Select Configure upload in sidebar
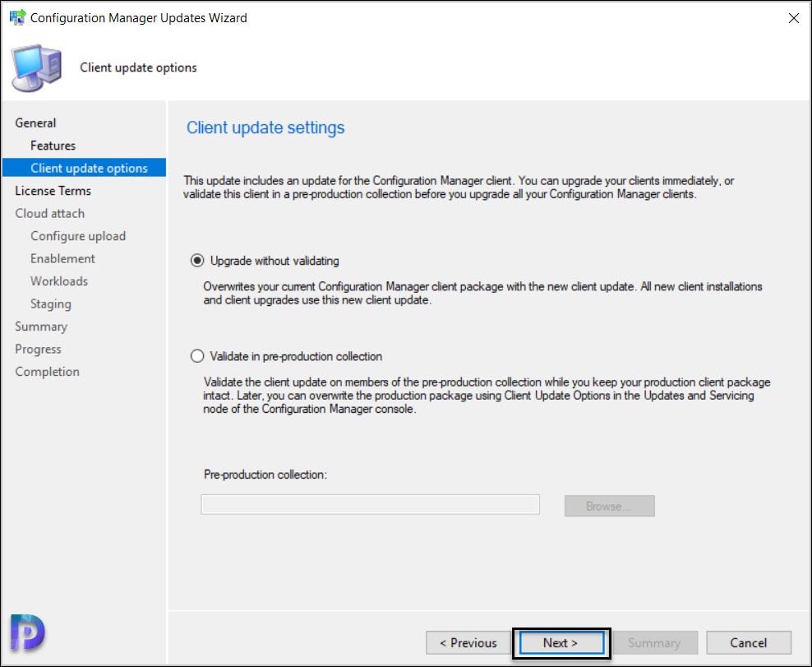 (x=78, y=236)
